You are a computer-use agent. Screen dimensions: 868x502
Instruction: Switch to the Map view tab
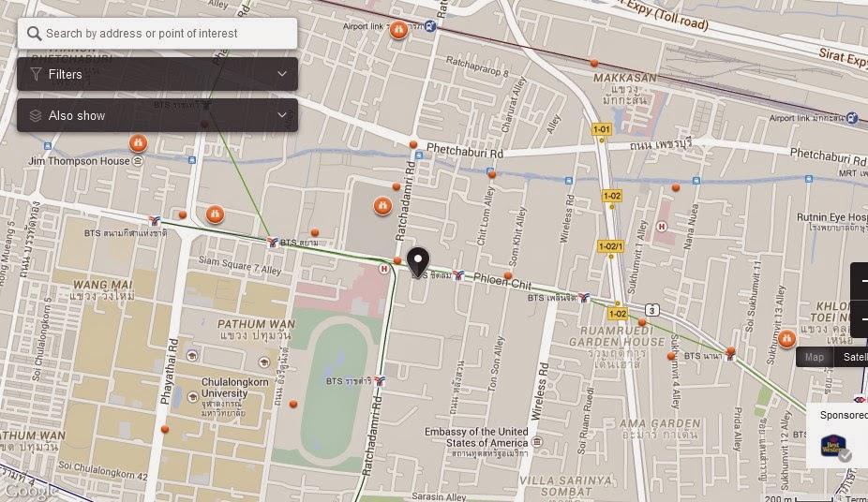(x=815, y=357)
